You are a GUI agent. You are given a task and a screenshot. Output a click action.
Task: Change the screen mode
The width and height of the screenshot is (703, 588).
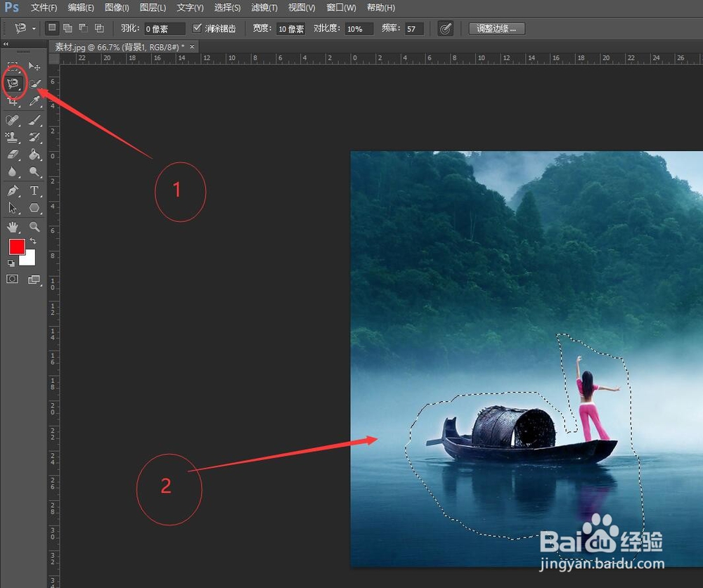[x=34, y=279]
